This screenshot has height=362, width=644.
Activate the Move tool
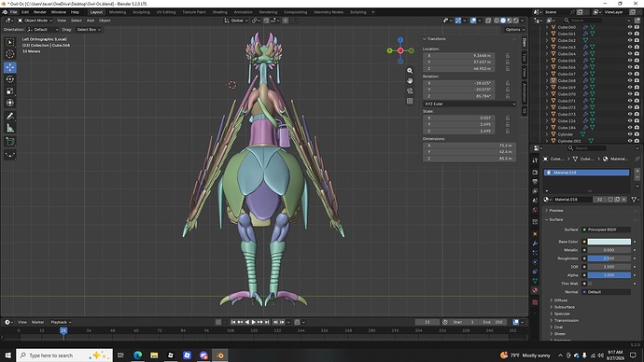[10, 67]
